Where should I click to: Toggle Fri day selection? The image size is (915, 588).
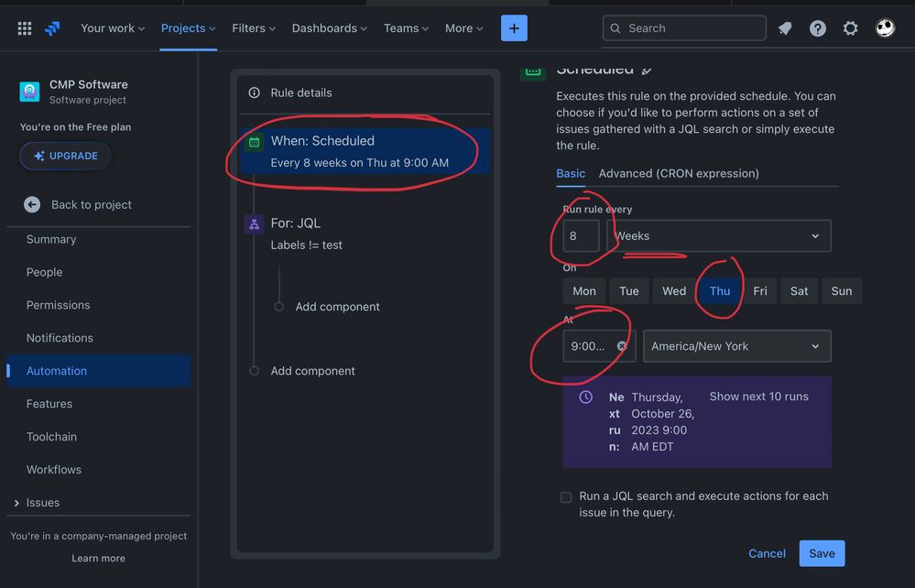[760, 291]
